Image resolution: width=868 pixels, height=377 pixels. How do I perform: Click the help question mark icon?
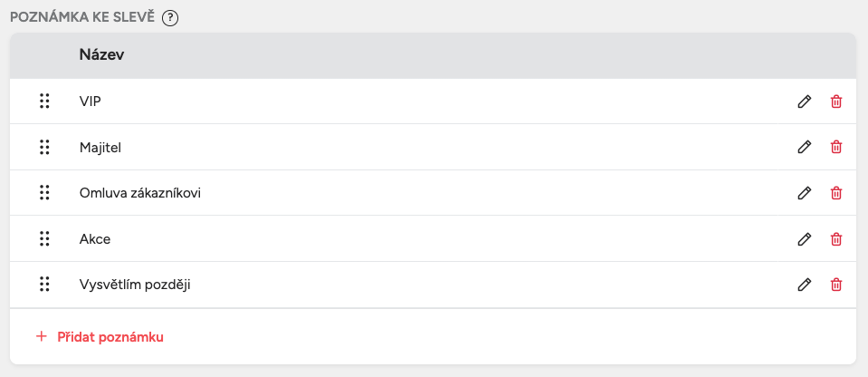[x=169, y=18]
